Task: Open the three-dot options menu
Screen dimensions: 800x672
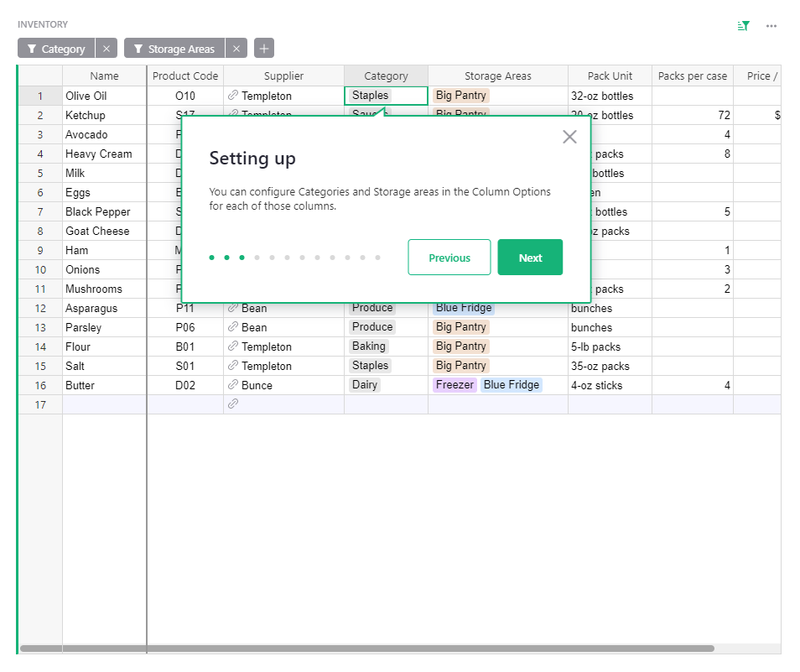Action: pyautogui.click(x=771, y=25)
